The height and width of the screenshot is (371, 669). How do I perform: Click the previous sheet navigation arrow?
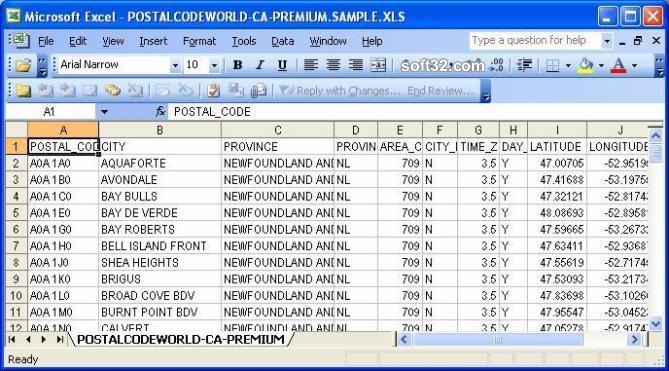pyautogui.click(x=28, y=339)
